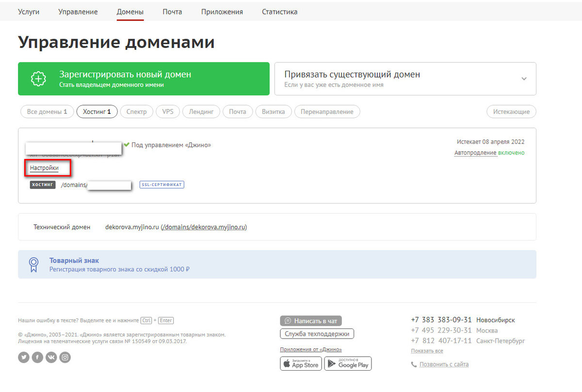Click Зарегистрировать новый домен button
The image size is (582, 392).
click(x=144, y=78)
